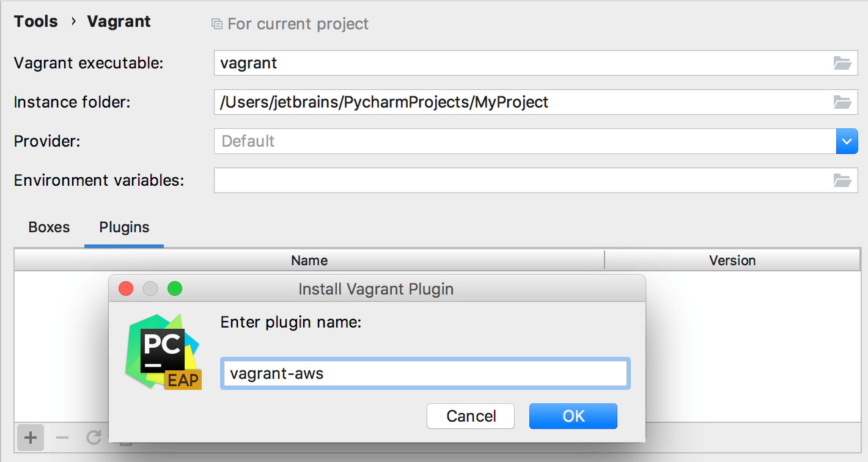Click the Environment variables field
868x462 pixels.
coord(489,180)
